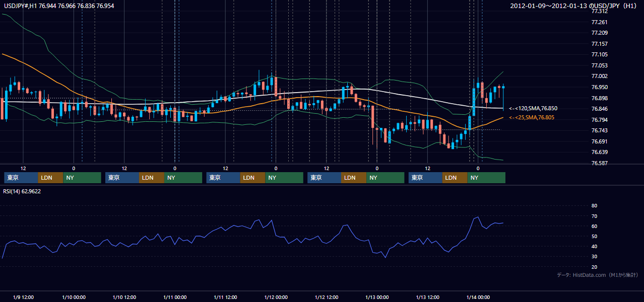Click price level 77.002 on the axis
The width and height of the screenshot is (644, 302).
(599, 76)
